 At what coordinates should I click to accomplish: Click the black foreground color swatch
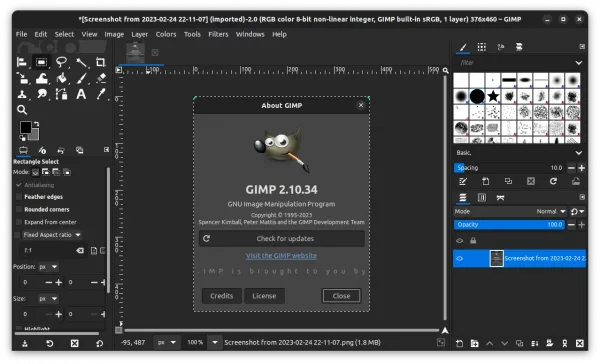[26, 127]
